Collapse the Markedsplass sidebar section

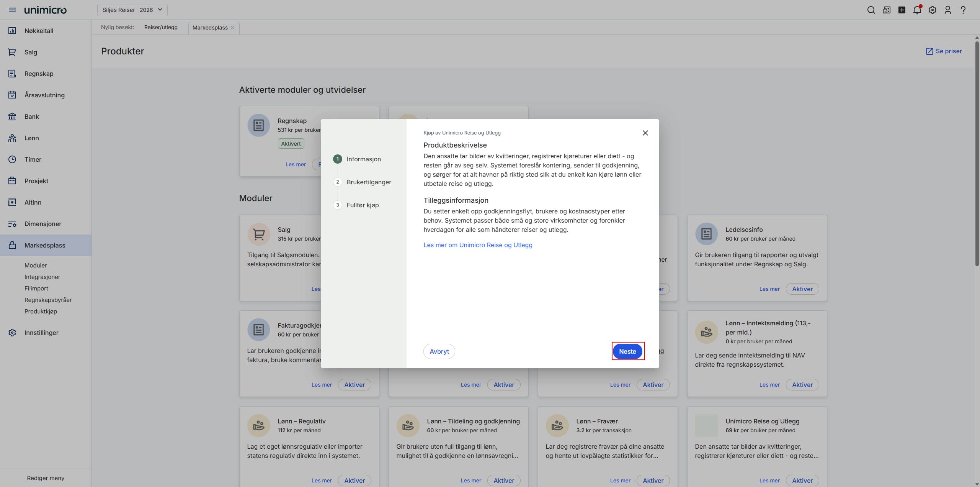click(45, 245)
